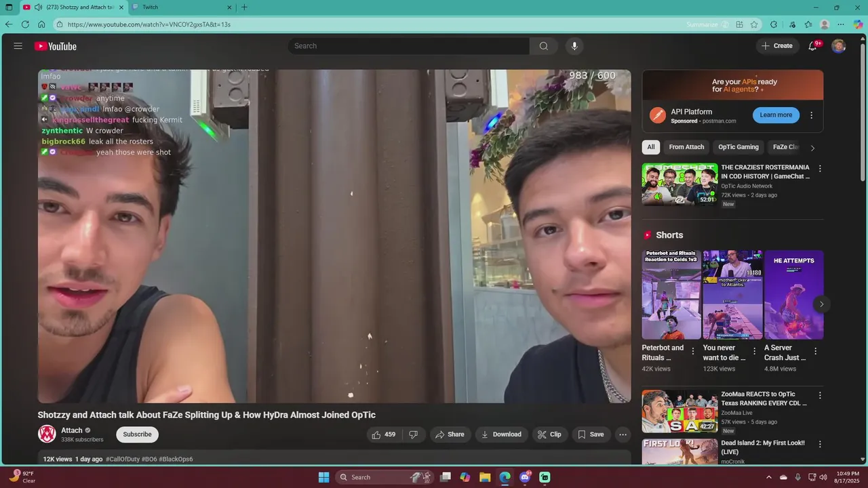Image resolution: width=868 pixels, height=488 pixels.
Task: Open more options for API Platform ad
Action: [x=811, y=115]
